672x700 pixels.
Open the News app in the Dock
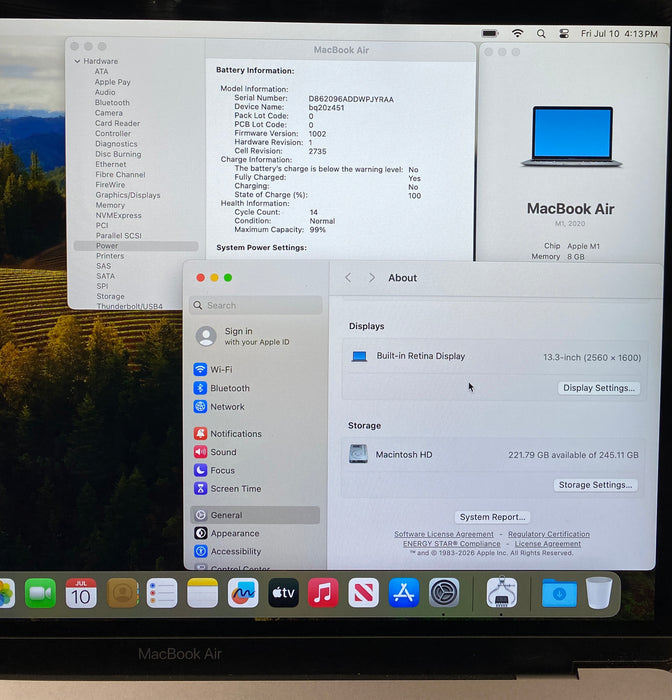(363, 593)
